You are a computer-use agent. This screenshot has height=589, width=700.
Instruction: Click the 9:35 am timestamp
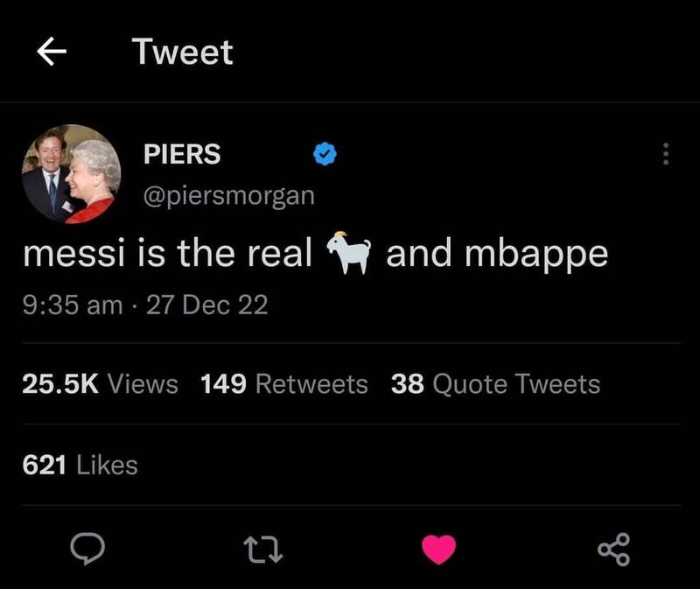tap(72, 305)
